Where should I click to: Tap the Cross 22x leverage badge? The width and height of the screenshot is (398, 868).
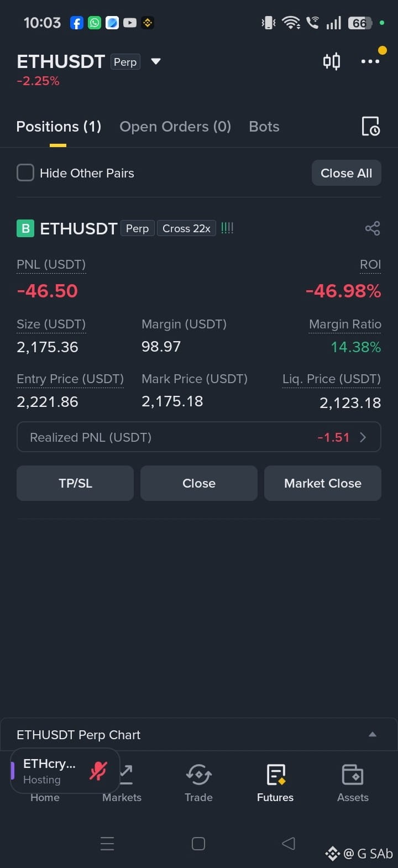coord(186,228)
